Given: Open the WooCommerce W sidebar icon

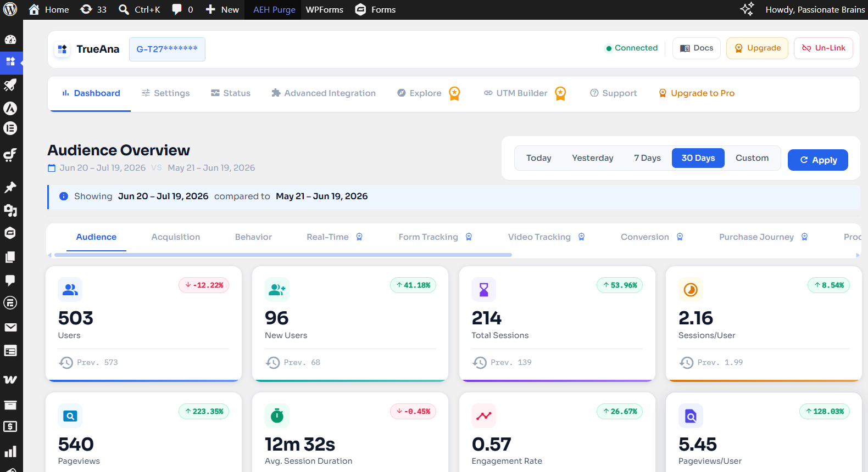Looking at the screenshot, I should pyautogui.click(x=10, y=379).
